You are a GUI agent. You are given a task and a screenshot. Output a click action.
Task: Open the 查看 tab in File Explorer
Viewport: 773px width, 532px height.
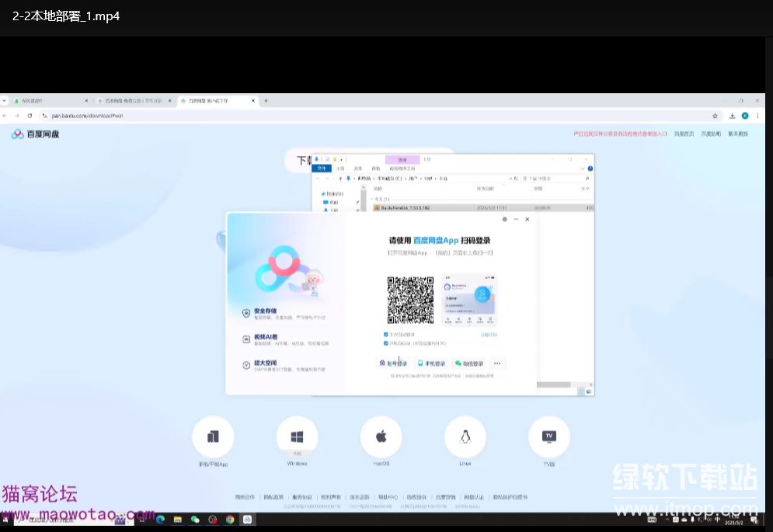tap(376, 169)
